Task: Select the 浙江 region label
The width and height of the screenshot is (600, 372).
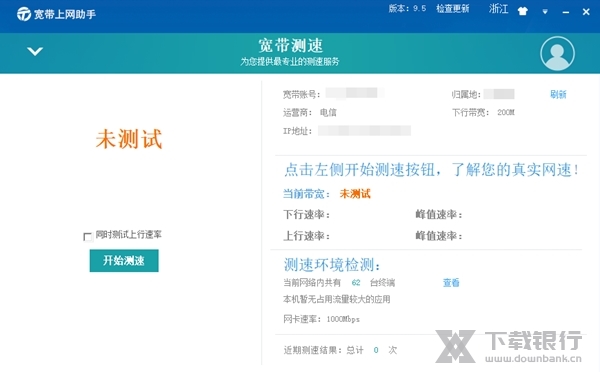Action: [499, 9]
